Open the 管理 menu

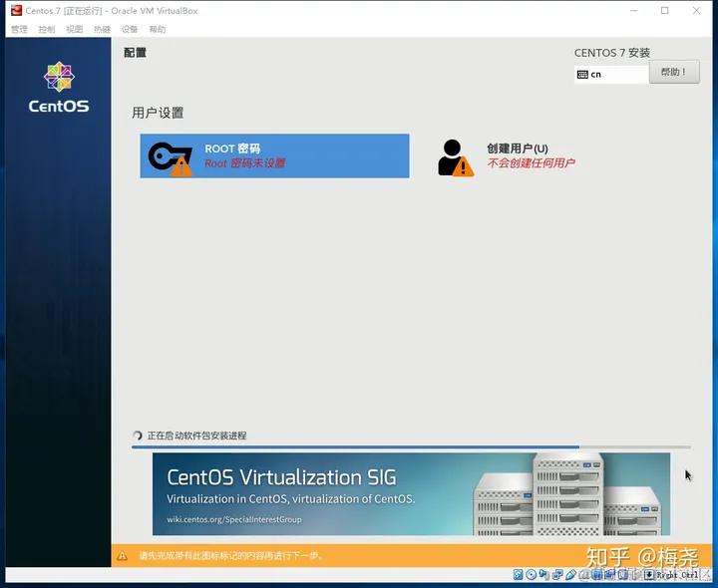[19, 29]
